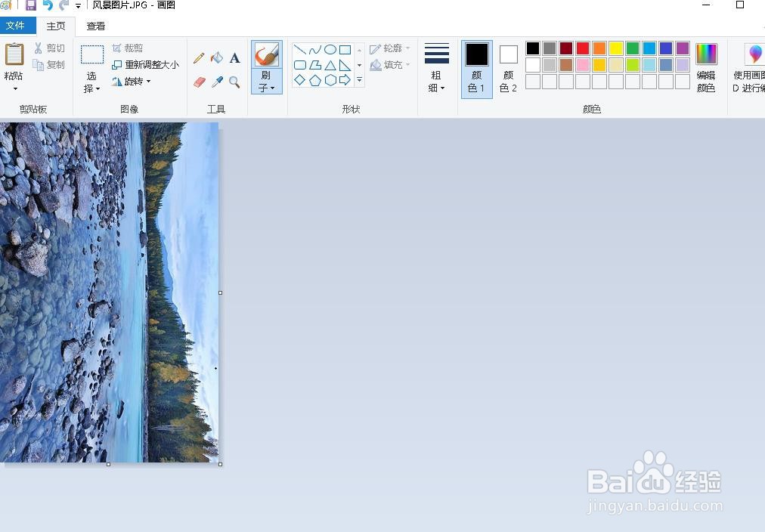Select the Oval shape
Image resolution: width=765 pixels, height=532 pixels.
(331, 49)
